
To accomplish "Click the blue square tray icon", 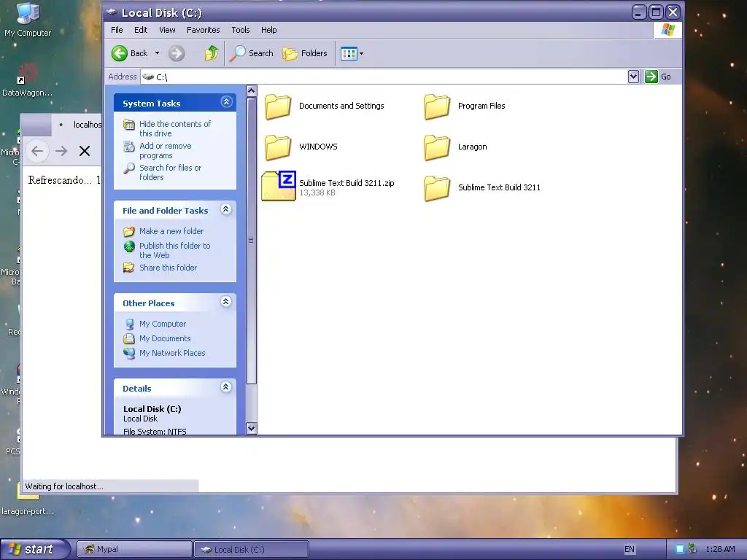I will (680, 549).
